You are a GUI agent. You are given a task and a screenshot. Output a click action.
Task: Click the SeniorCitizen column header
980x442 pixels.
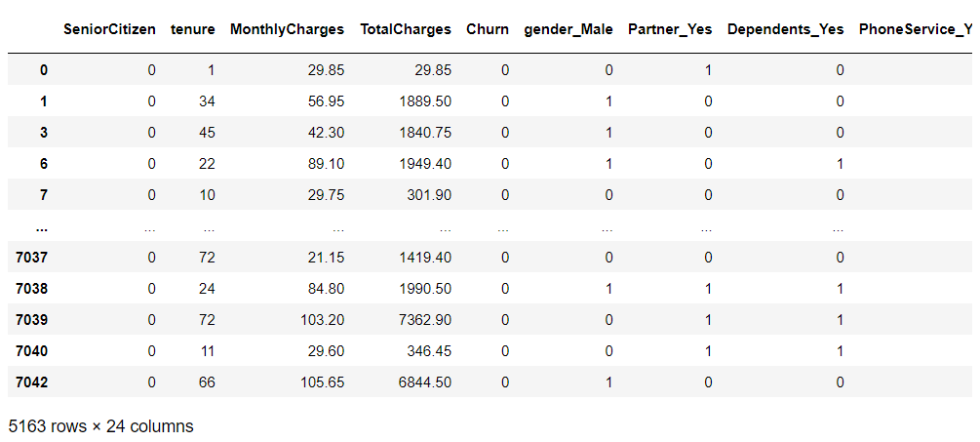[109, 29]
